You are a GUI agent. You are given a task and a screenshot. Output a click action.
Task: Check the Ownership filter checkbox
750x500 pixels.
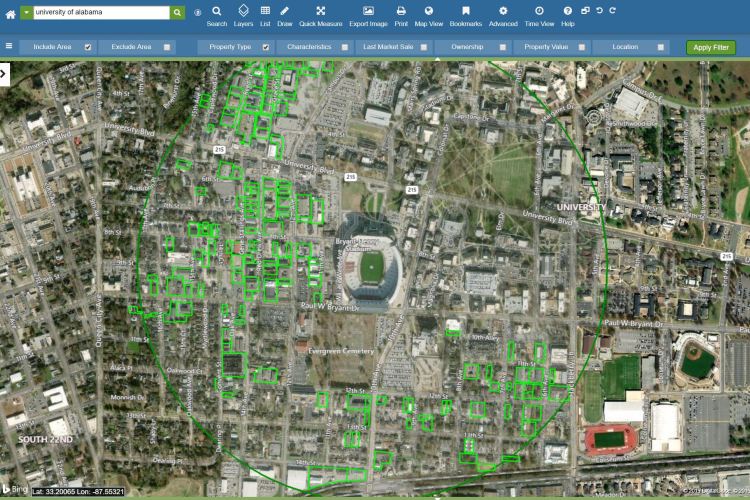[503, 47]
